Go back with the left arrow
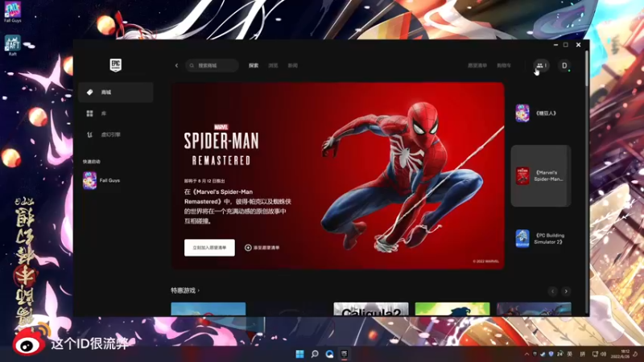Viewport: 644px width, 362px height. click(x=176, y=66)
